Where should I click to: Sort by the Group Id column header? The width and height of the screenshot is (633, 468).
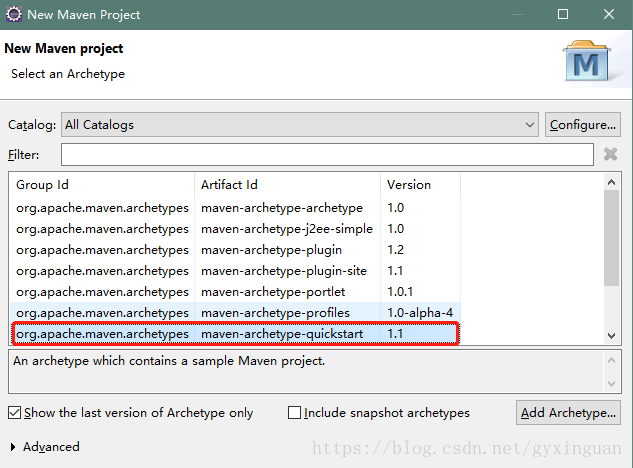pos(102,185)
